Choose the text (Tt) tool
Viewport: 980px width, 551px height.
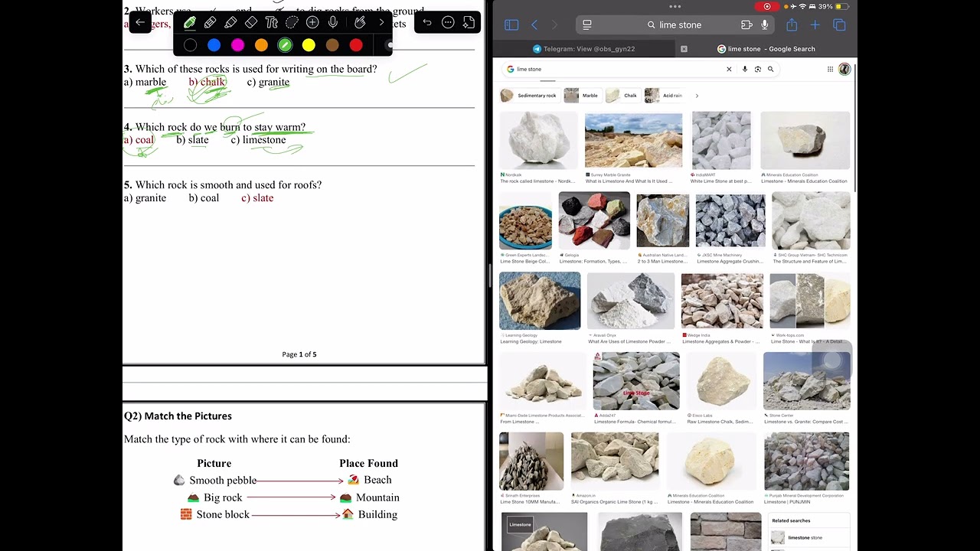coord(271,22)
